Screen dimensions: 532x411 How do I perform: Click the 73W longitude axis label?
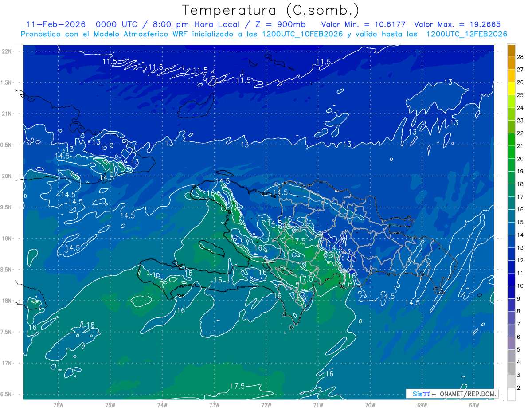coord(214,405)
